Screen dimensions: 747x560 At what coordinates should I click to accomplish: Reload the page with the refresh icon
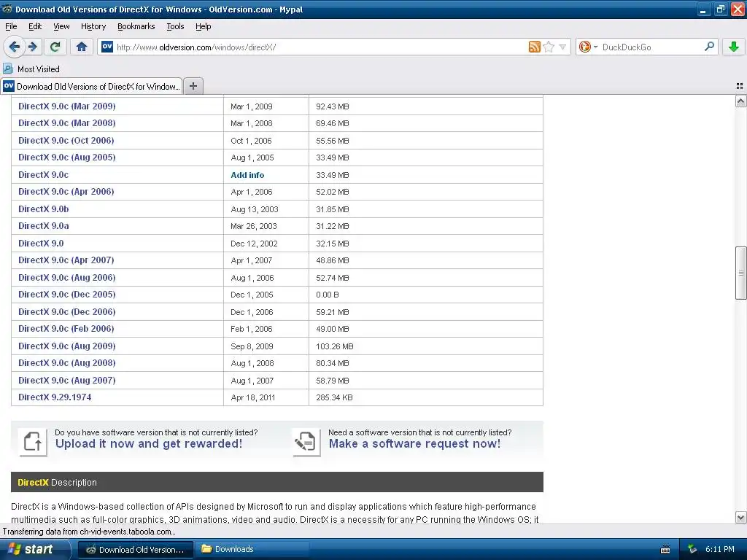tap(55, 47)
